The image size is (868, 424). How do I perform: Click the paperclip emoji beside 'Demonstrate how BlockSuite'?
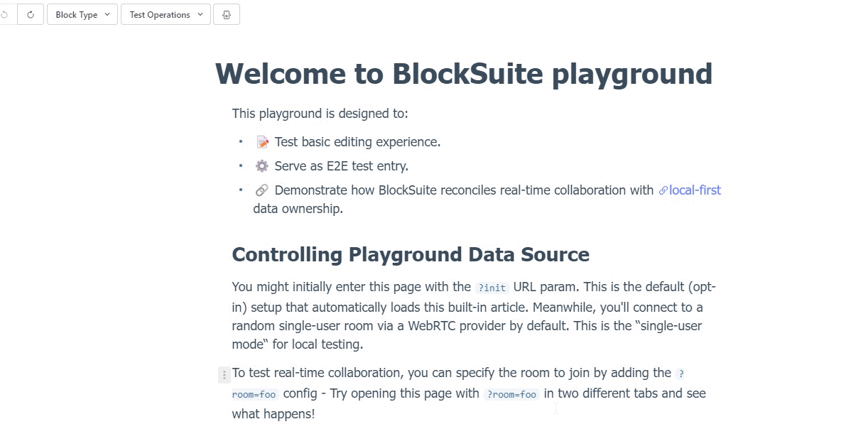point(261,190)
